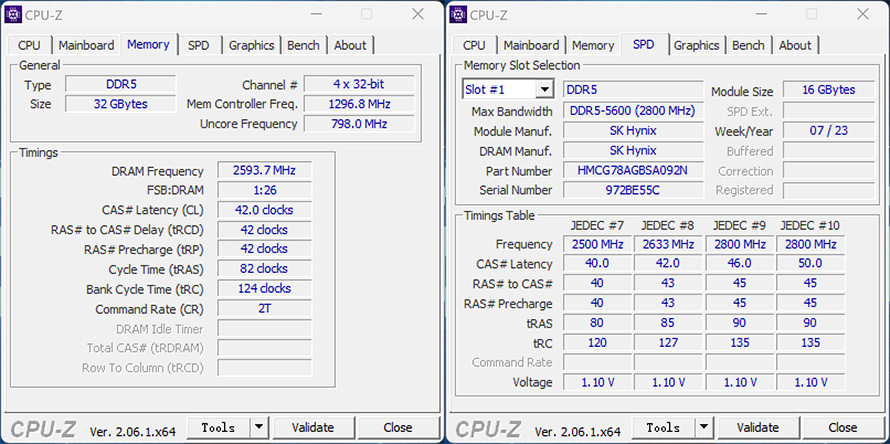Switch to Memory tab in right CPU-Z window
This screenshot has height=444, width=890.
click(593, 45)
